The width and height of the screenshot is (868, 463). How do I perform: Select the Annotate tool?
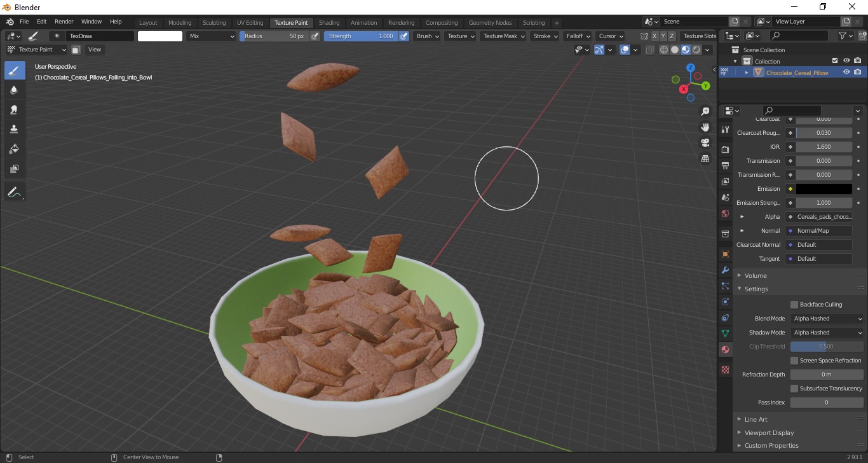14,191
